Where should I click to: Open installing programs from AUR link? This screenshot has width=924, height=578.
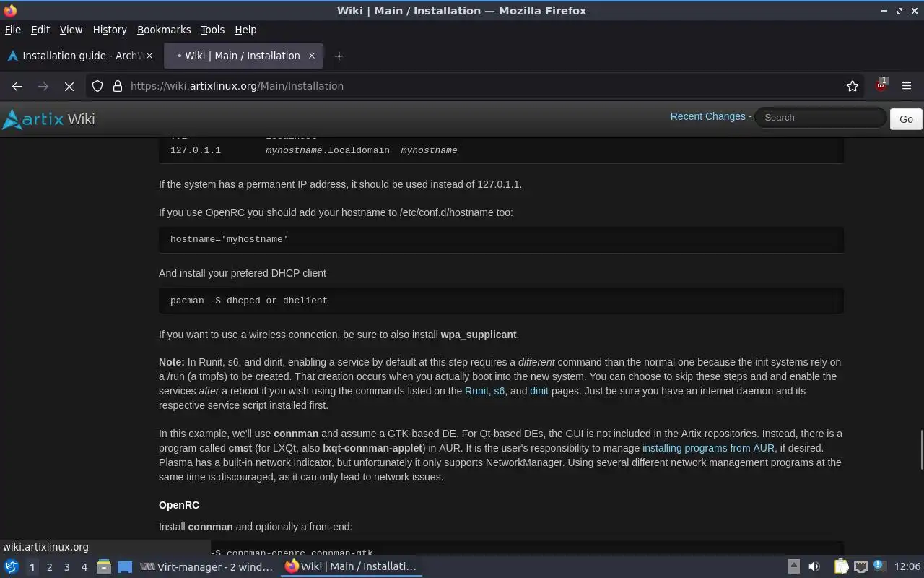click(708, 448)
